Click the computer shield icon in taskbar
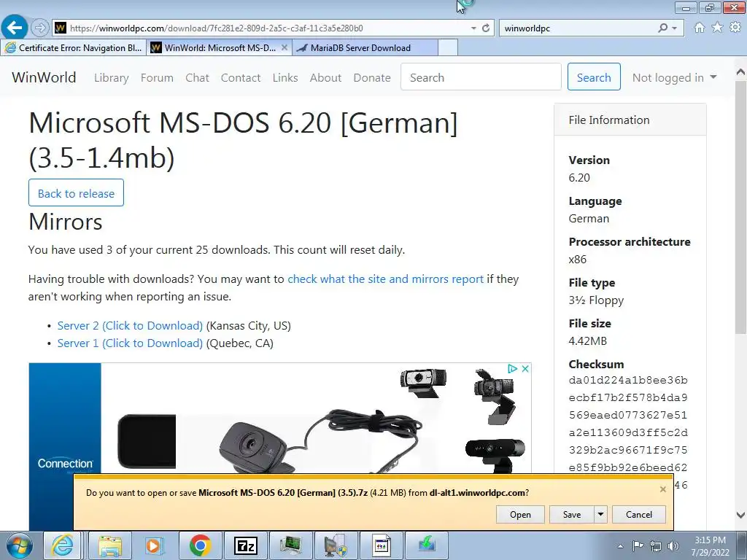 [336, 545]
